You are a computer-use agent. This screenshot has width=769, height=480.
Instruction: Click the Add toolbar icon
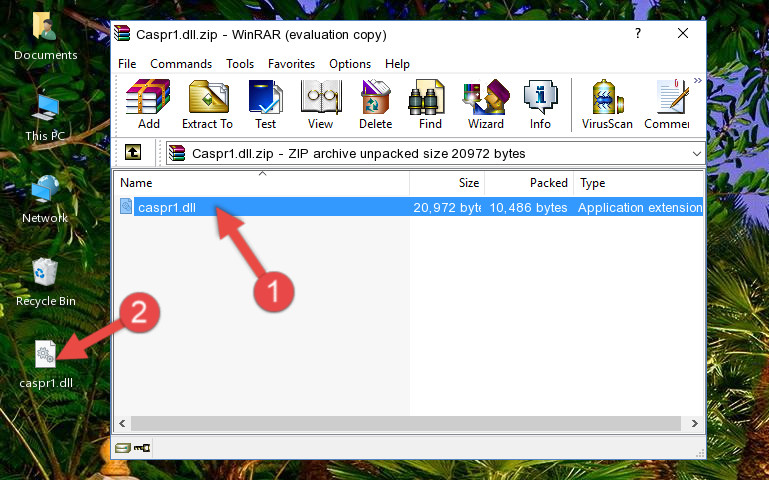(148, 104)
